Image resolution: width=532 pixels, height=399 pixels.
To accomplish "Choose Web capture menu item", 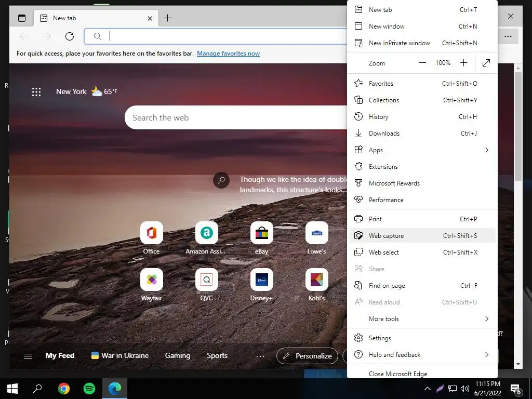I will click(422, 236).
